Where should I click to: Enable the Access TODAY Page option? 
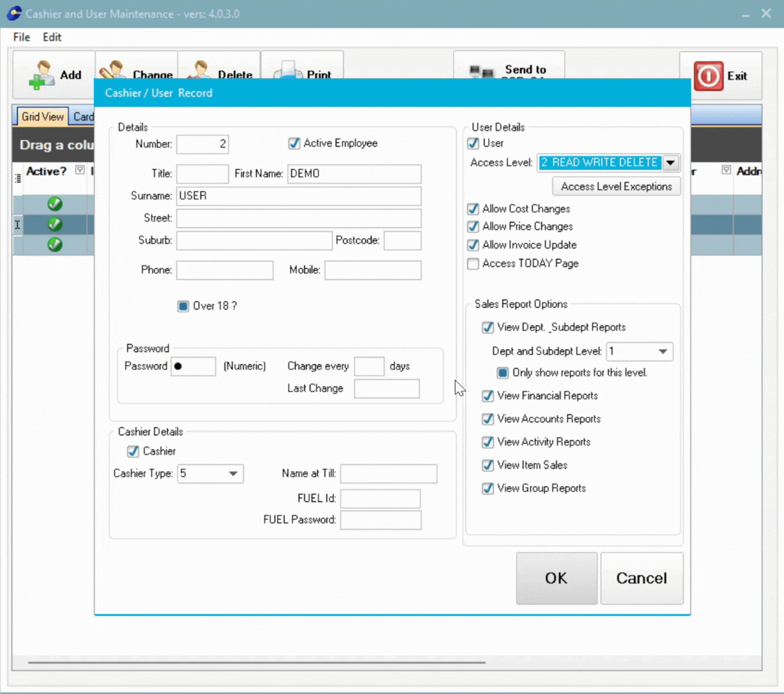[x=473, y=264]
